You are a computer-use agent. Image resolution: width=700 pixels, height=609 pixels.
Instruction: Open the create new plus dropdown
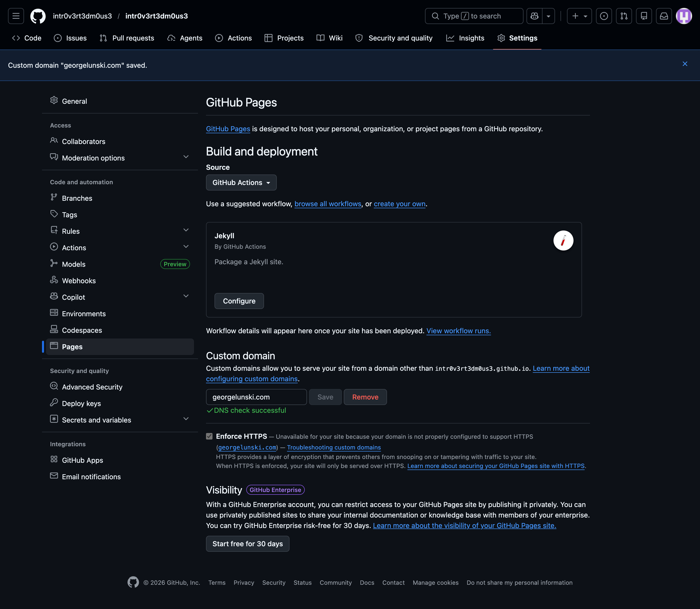click(x=579, y=16)
